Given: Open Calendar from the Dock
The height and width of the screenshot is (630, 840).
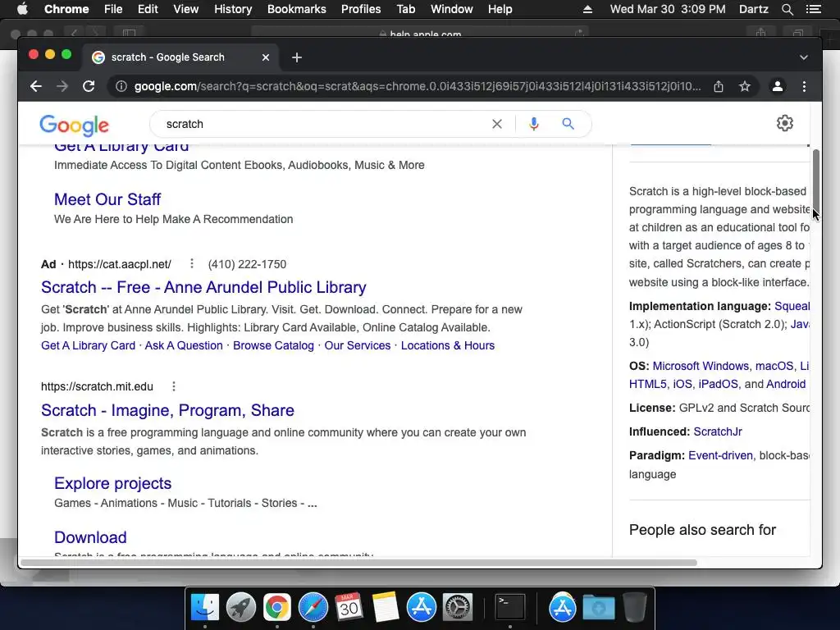Looking at the screenshot, I should click(349, 607).
